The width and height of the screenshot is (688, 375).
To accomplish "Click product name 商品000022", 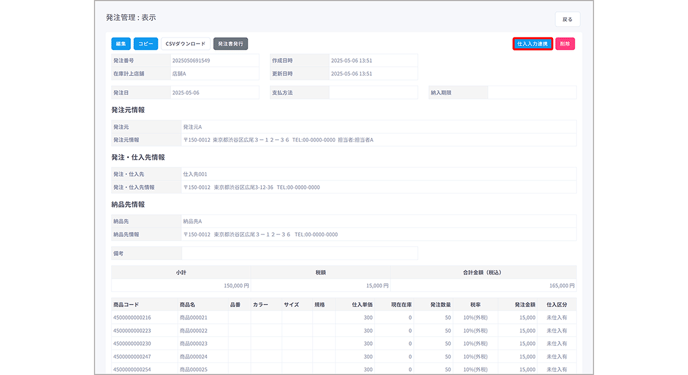I will (x=194, y=331).
